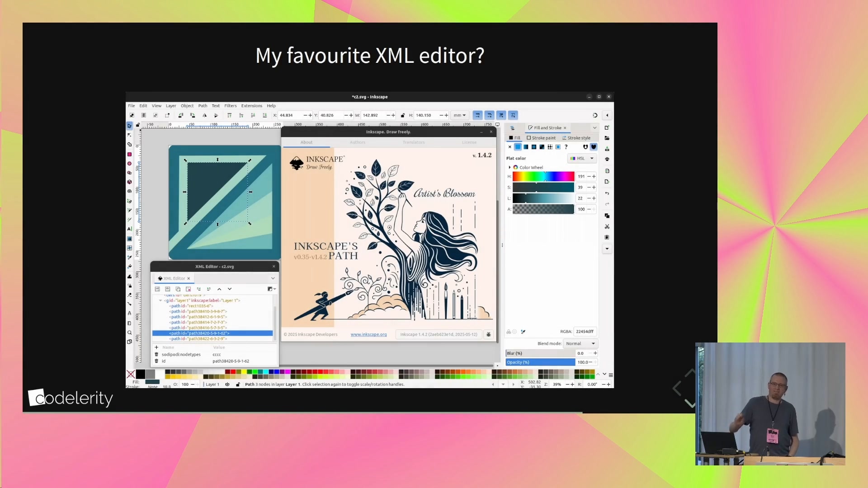
Task: Click color picker eyedropper in Fill panel
Action: (x=523, y=332)
